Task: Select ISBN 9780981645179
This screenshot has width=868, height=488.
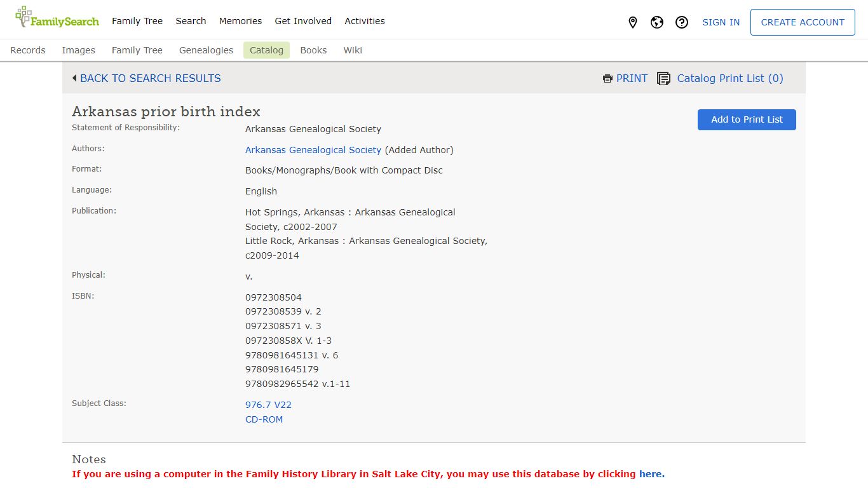Action: pyautogui.click(x=282, y=369)
